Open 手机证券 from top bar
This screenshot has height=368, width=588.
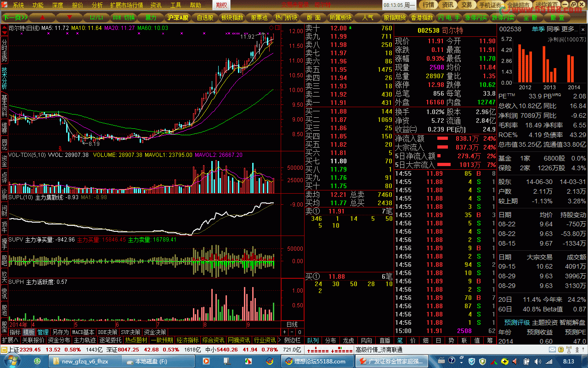[490, 5]
